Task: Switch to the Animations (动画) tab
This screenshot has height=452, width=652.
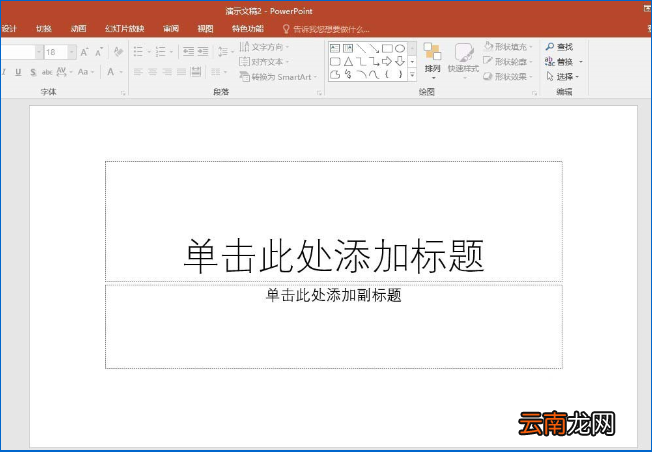Action: [x=78, y=29]
